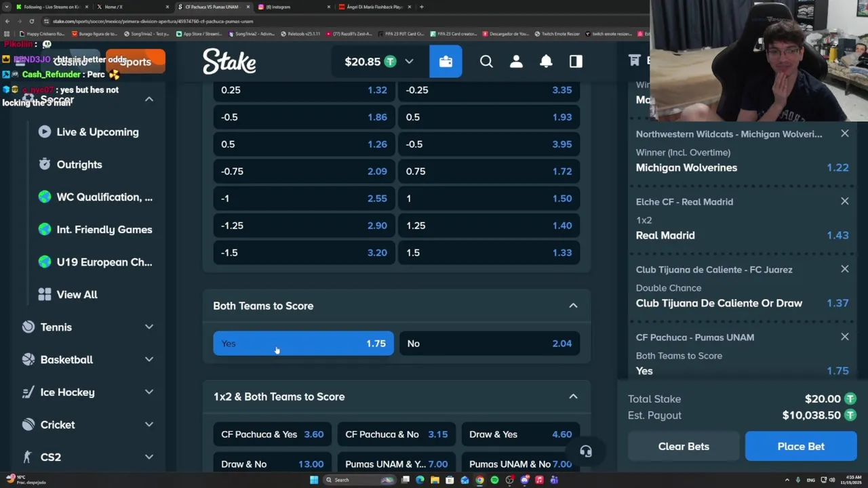
Task: Open the live support headset icon
Action: tap(586, 451)
